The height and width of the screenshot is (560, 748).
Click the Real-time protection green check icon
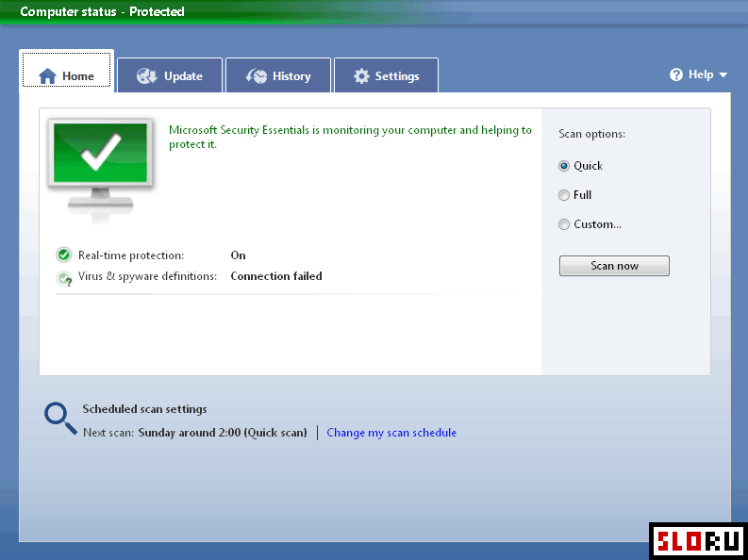click(x=63, y=255)
